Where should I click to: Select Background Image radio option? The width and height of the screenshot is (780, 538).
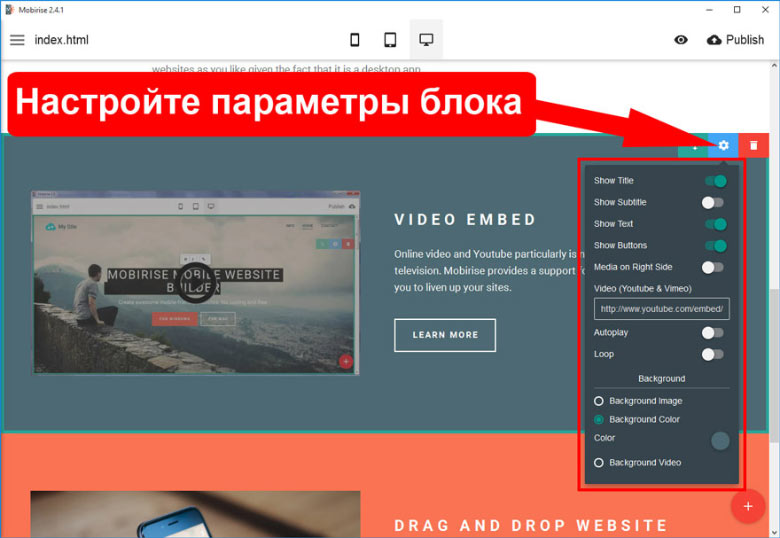[599, 401]
